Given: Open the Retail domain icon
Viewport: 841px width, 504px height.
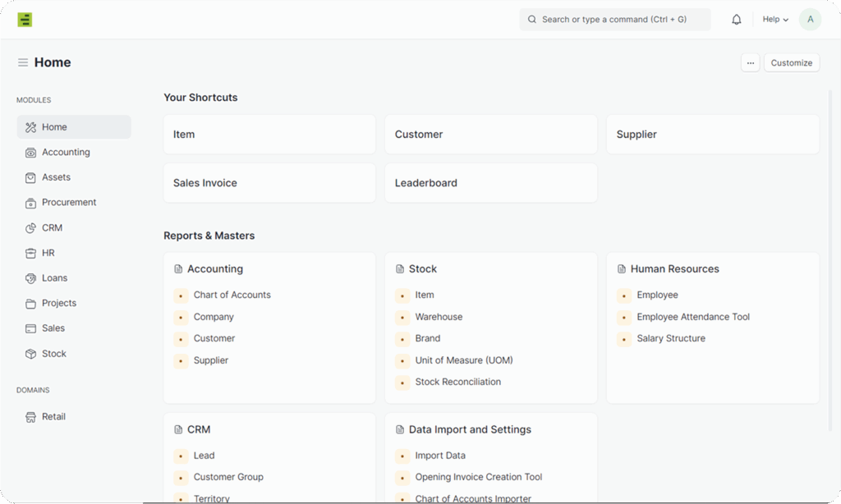Looking at the screenshot, I should 30,417.
